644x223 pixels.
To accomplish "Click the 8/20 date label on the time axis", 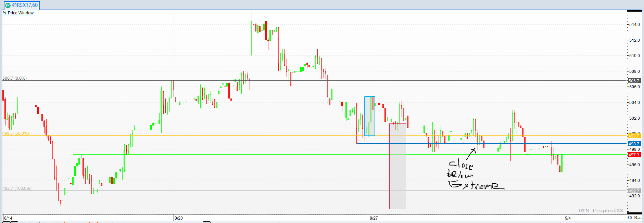I will point(178,218).
